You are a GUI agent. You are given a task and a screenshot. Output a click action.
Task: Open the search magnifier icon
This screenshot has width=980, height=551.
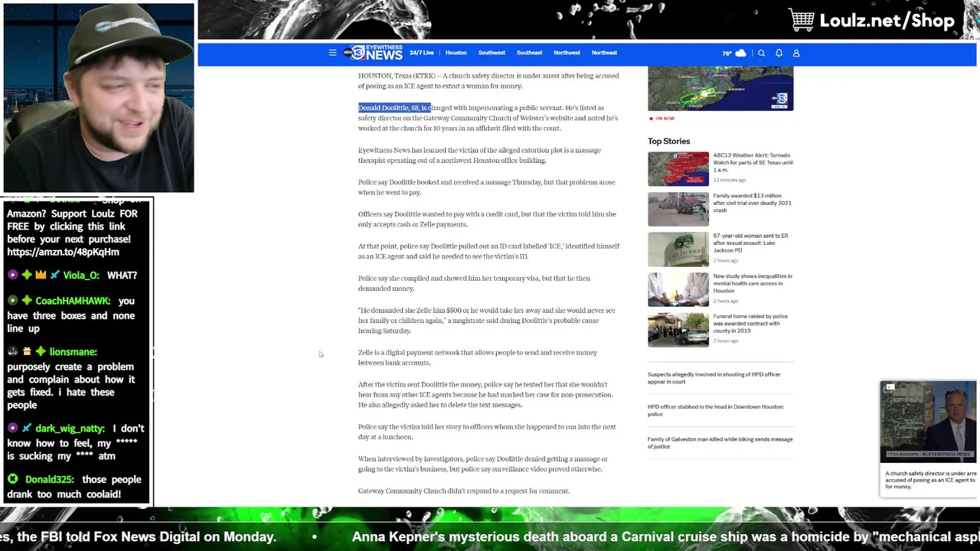coord(761,53)
